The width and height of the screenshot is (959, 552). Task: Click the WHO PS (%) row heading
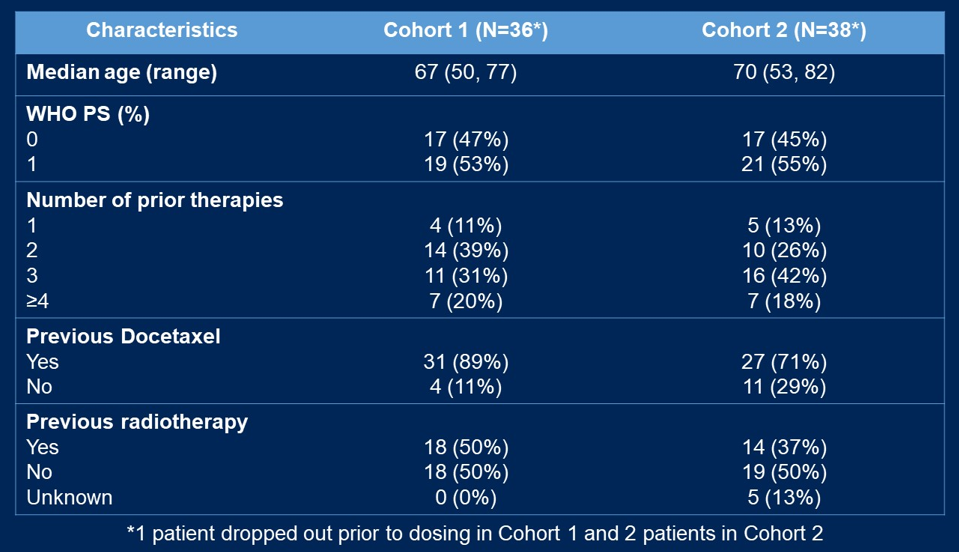(88, 114)
